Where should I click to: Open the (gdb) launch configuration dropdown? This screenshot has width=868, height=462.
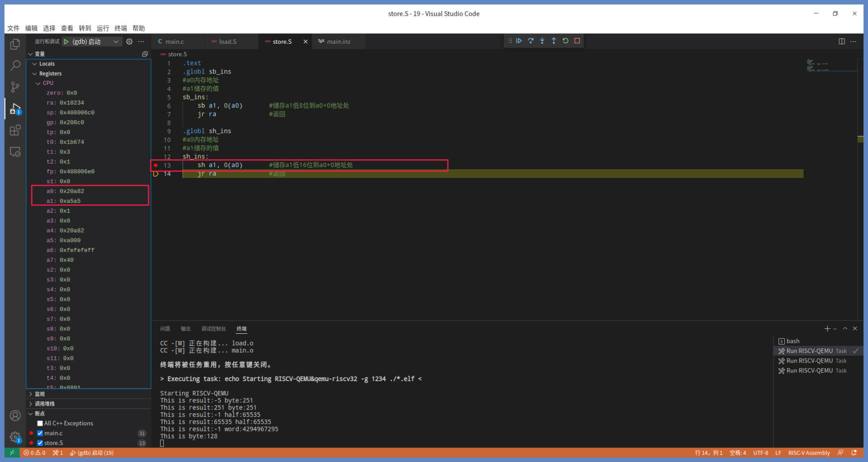point(116,42)
